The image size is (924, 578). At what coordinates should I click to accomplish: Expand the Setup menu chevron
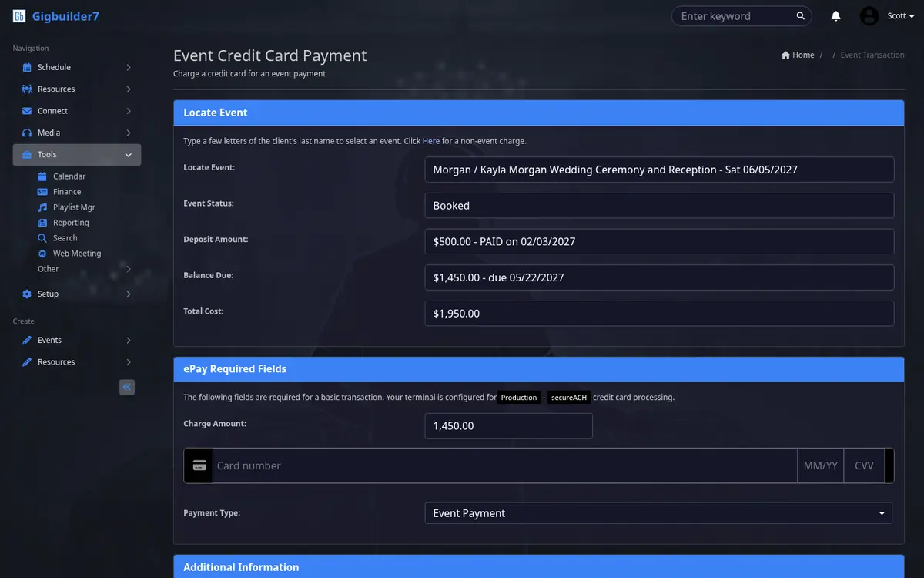(x=129, y=294)
